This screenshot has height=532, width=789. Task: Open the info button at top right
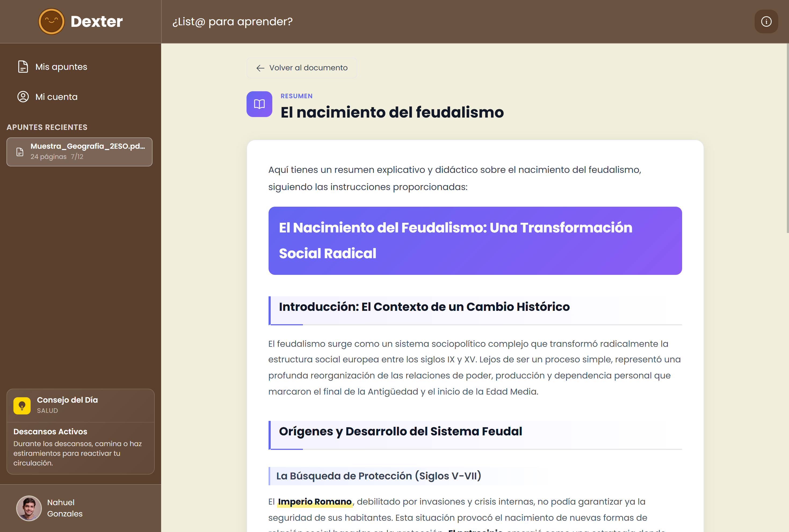coord(766,21)
